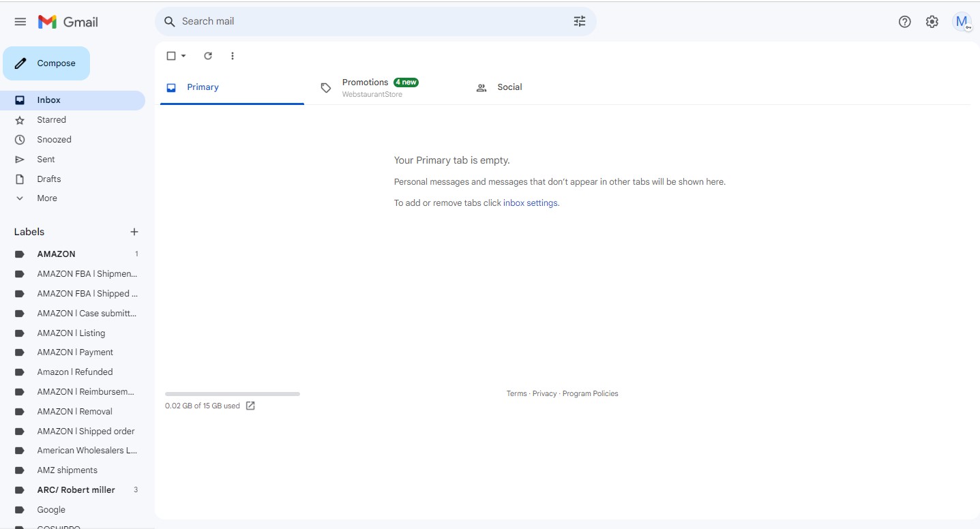This screenshot has height=529, width=980.
Task: Open the select dropdown arrow
Action: point(183,56)
